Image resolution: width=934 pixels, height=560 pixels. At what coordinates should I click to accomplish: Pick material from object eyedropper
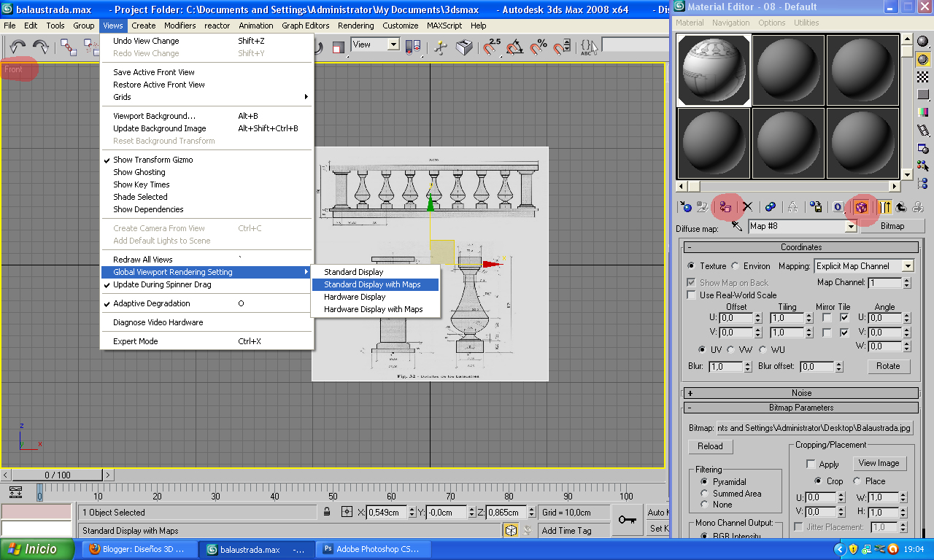pos(737,226)
